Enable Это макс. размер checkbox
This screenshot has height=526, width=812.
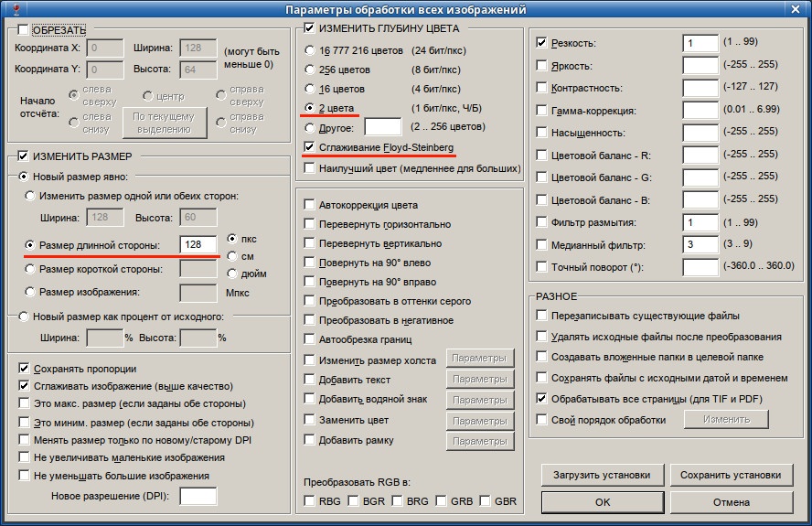pos(24,403)
